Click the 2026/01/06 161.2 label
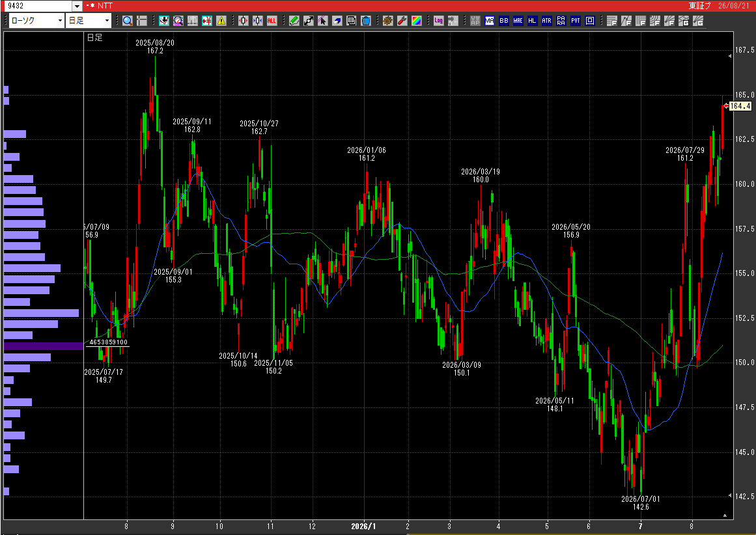The image size is (756, 535). coord(367,154)
